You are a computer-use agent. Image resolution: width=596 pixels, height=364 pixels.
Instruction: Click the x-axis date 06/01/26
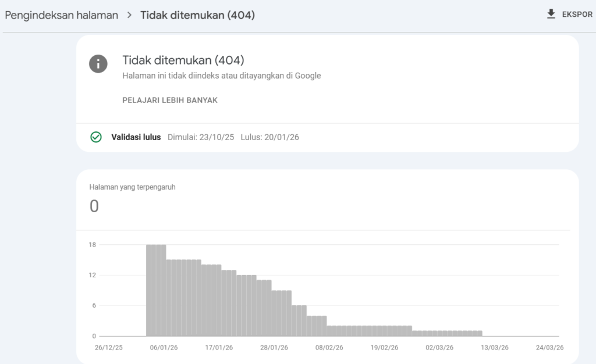164,347
